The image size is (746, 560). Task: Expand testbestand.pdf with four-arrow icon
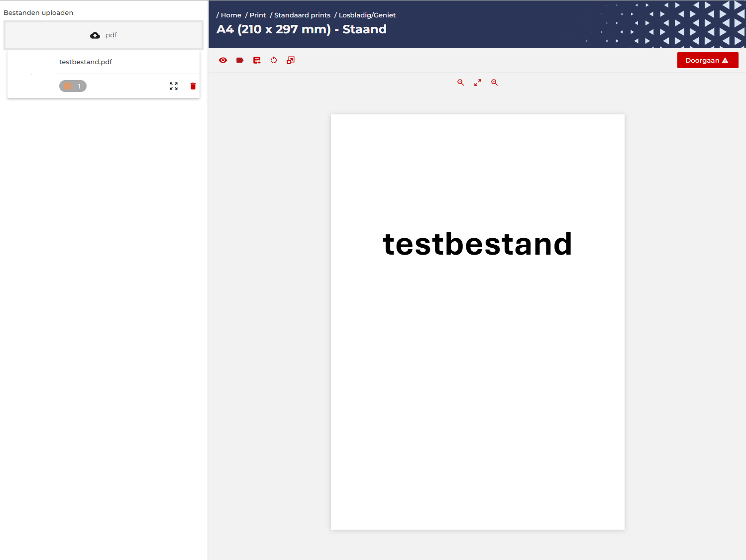pyautogui.click(x=174, y=86)
